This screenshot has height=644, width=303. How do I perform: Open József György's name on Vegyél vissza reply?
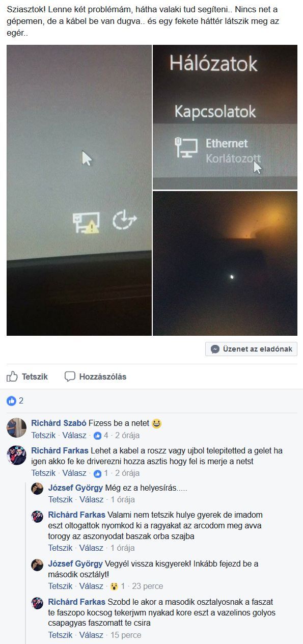pos(75,563)
